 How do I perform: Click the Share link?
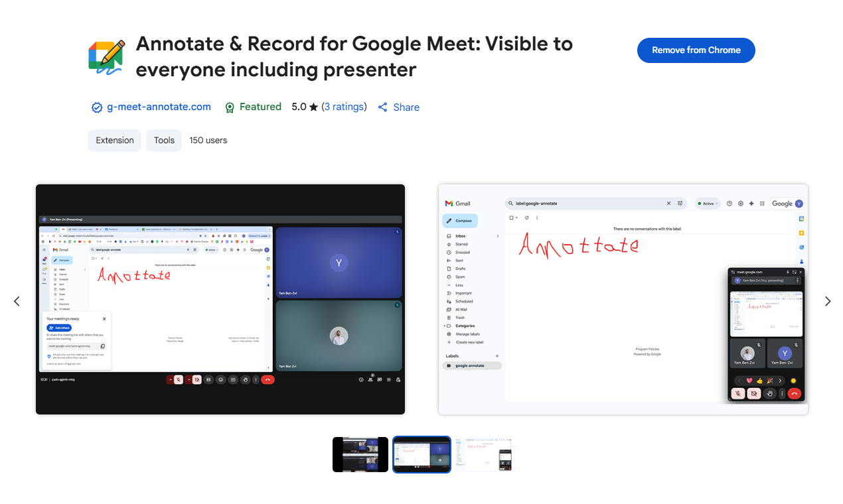point(399,107)
